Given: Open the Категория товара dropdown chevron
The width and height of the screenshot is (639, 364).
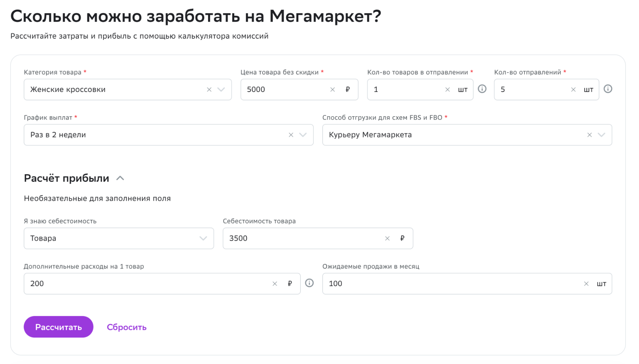Looking at the screenshot, I should pos(221,90).
